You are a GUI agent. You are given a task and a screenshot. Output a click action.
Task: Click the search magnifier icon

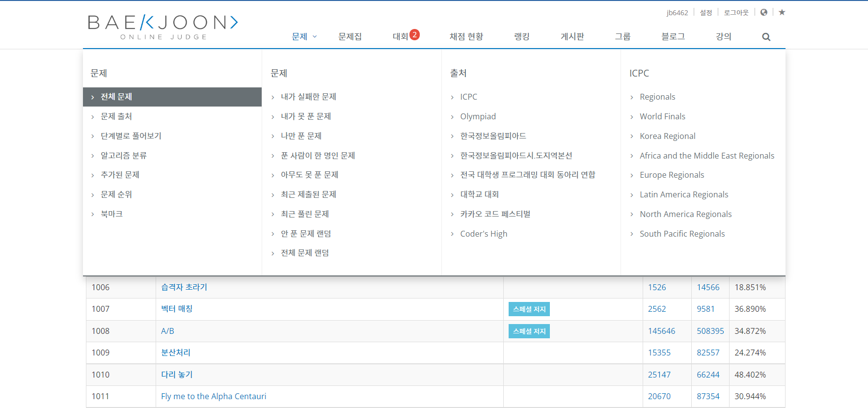[x=766, y=37]
